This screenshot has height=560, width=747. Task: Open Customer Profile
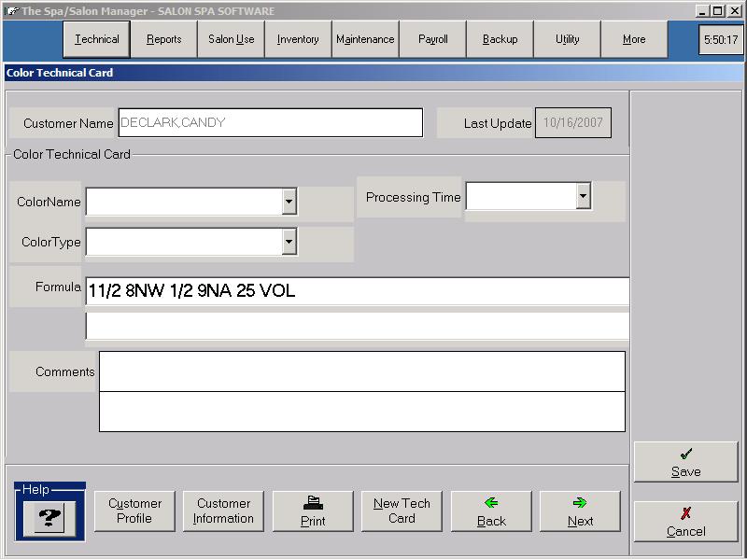134,511
